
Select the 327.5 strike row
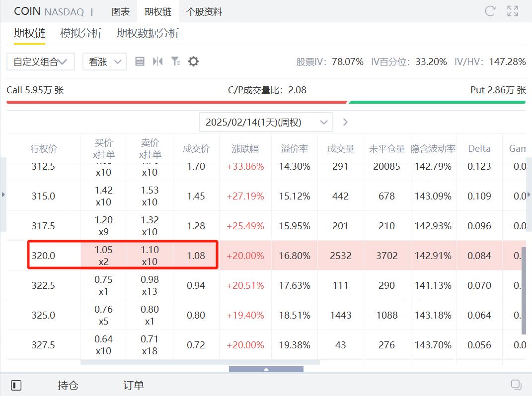point(266,345)
